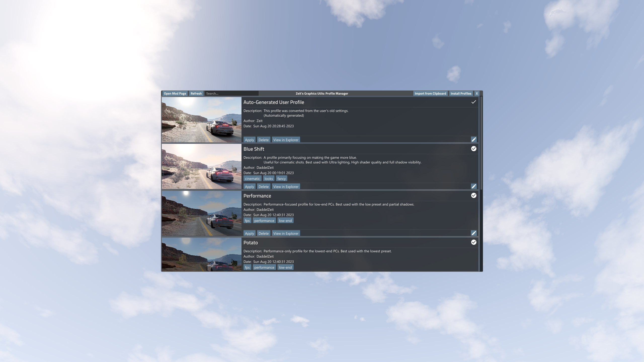View Auto-Generated User Profile in Explorer
644x362 pixels.
[x=286, y=140]
